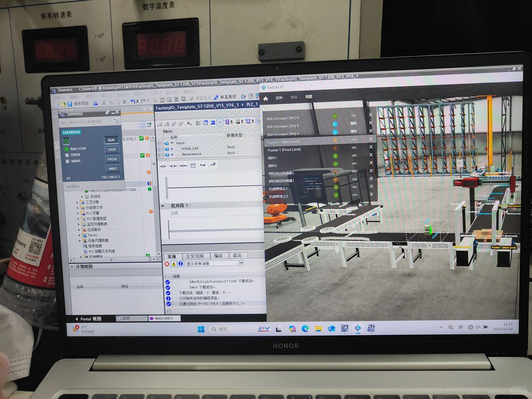The height and width of the screenshot is (399, 532).
Task: Click the save project icon in TIA Portal
Action: click(69, 104)
